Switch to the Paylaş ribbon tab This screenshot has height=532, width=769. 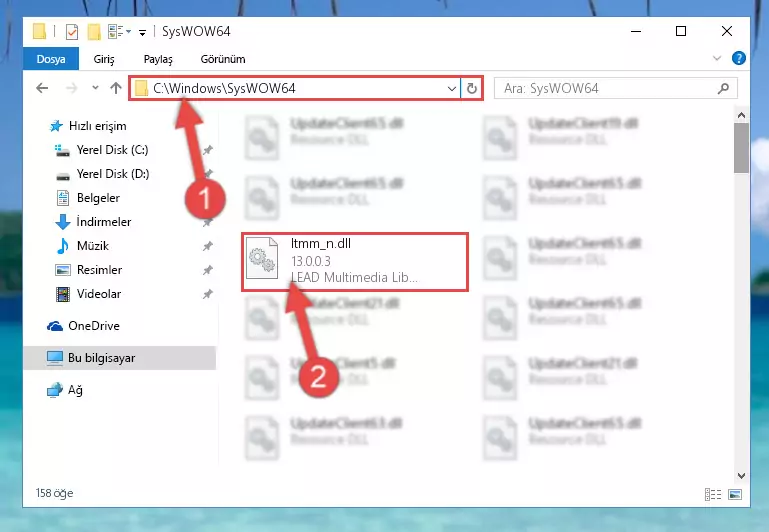(x=158, y=59)
